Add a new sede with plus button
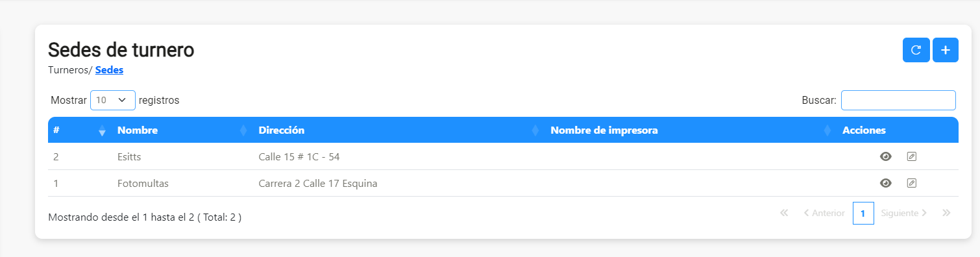Viewport: 980px width, 257px height. (x=946, y=50)
